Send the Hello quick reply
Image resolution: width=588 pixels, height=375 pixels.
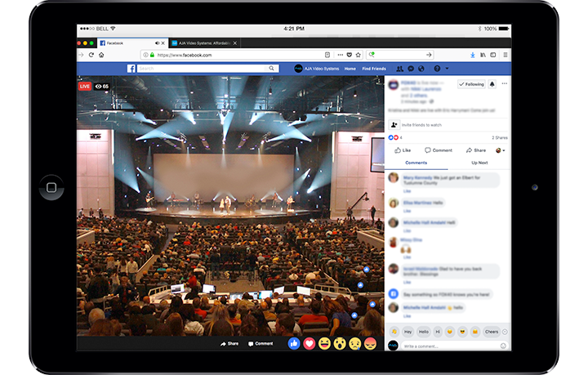pyautogui.click(x=424, y=332)
